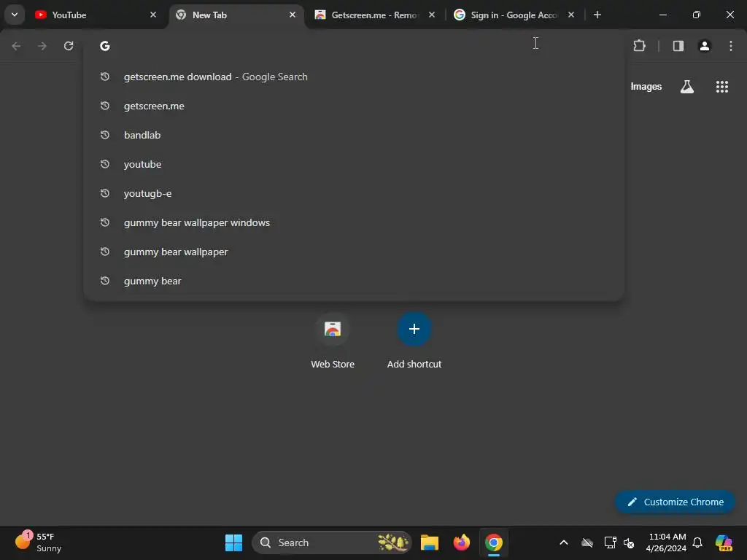Open the Images link
Viewport: 747px width, 560px height.
[646, 87]
